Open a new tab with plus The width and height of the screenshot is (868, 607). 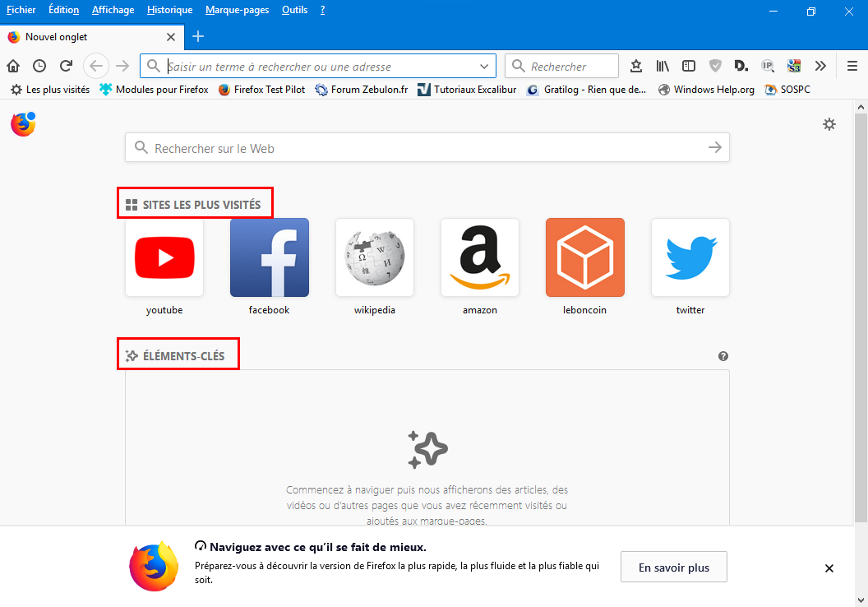coord(198,36)
